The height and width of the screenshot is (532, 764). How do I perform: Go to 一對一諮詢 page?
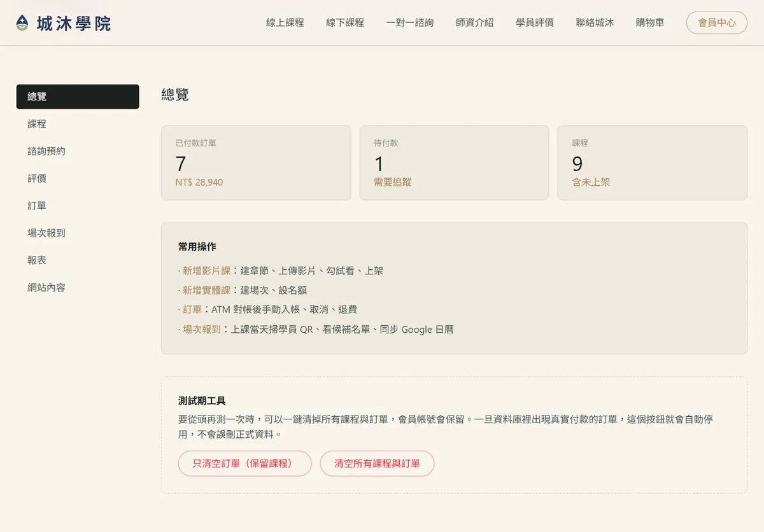[x=410, y=22]
